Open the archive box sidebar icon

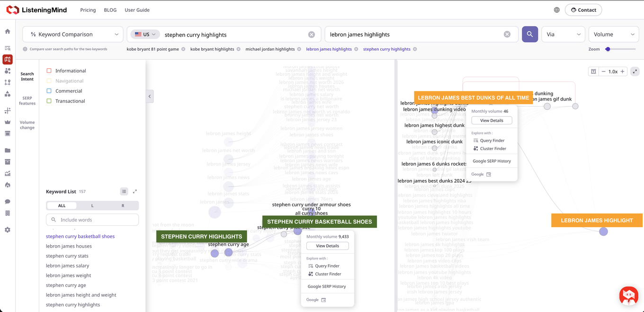(x=8, y=162)
